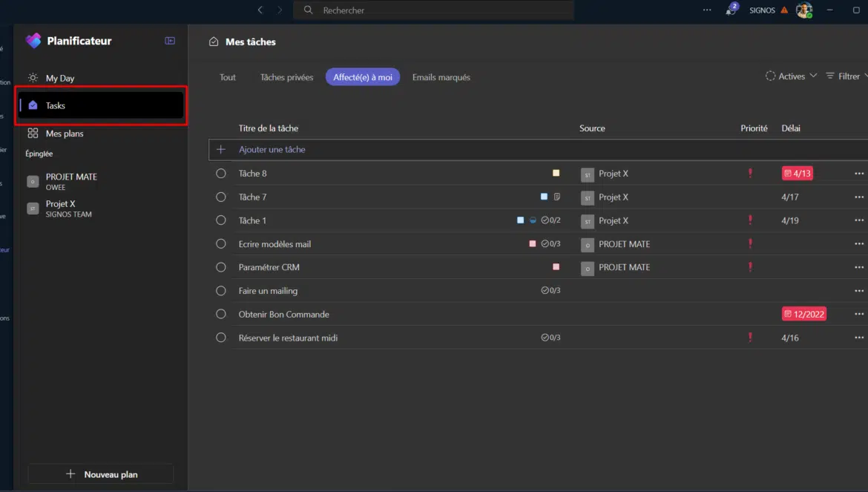Viewport: 868px width, 492px height.
Task: Mark Tâche 8 as complete
Action: pos(220,173)
